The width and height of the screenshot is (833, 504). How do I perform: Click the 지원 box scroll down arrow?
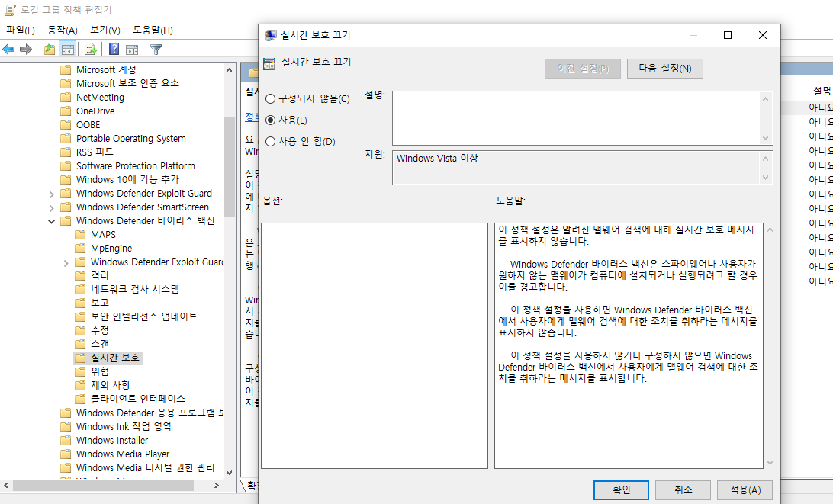[x=766, y=178]
